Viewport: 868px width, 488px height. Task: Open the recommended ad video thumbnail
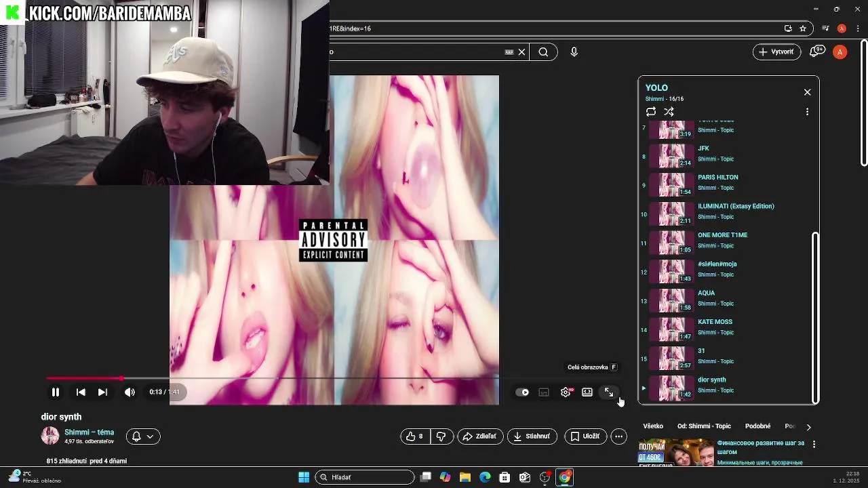pyautogui.click(x=676, y=453)
